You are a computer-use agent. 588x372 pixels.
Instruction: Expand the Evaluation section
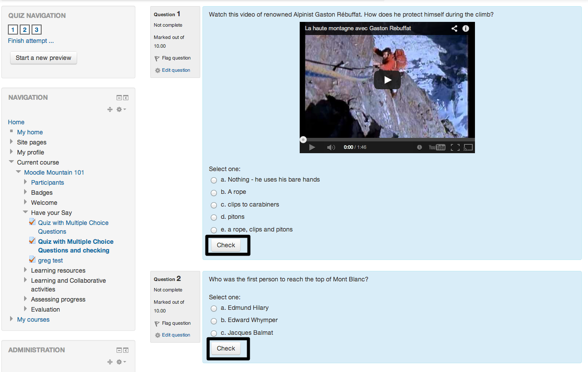pos(25,309)
